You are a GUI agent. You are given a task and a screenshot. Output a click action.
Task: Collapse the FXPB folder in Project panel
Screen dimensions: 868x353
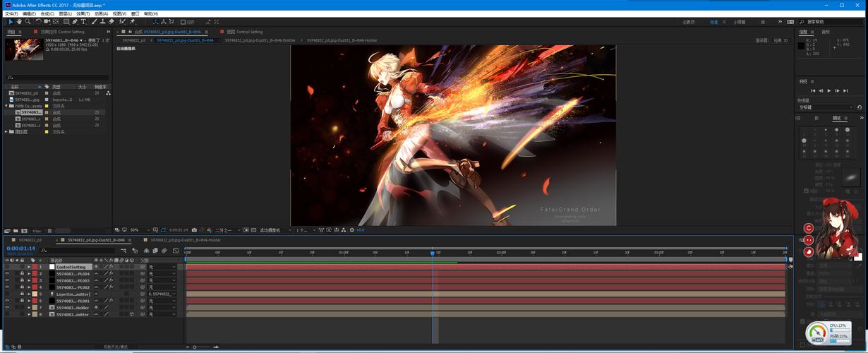click(x=6, y=106)
